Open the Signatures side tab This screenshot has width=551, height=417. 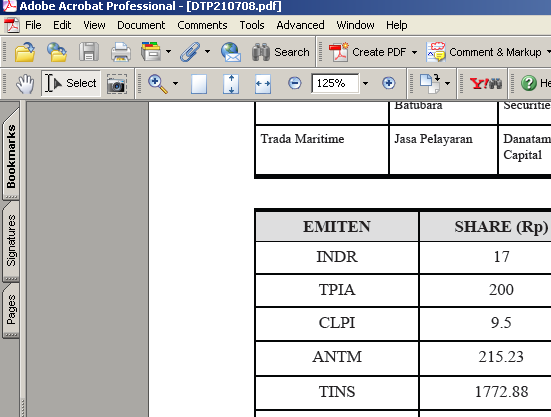[11, 241]
